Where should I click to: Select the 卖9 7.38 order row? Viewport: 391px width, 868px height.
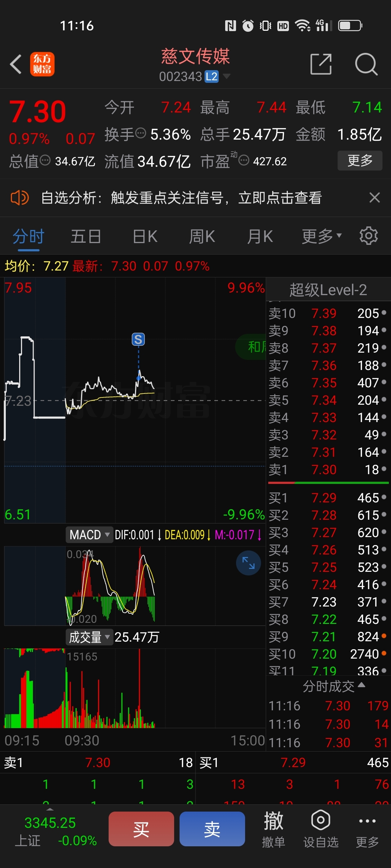328,331
